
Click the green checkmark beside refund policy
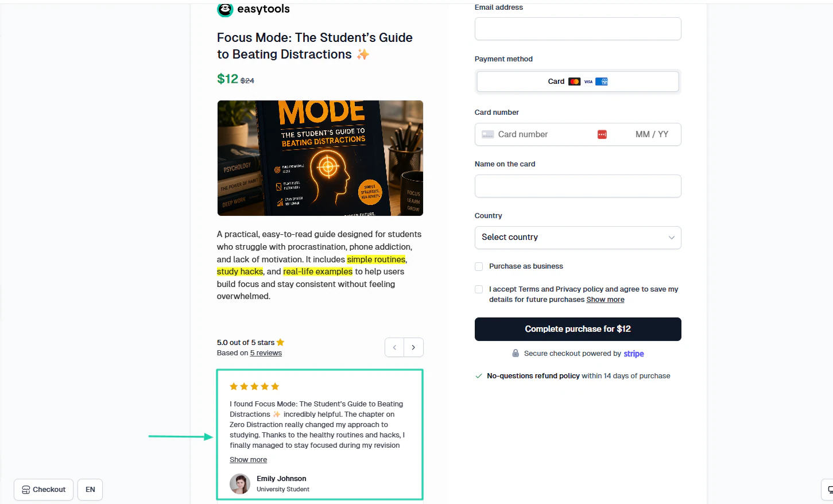[479, 376]
